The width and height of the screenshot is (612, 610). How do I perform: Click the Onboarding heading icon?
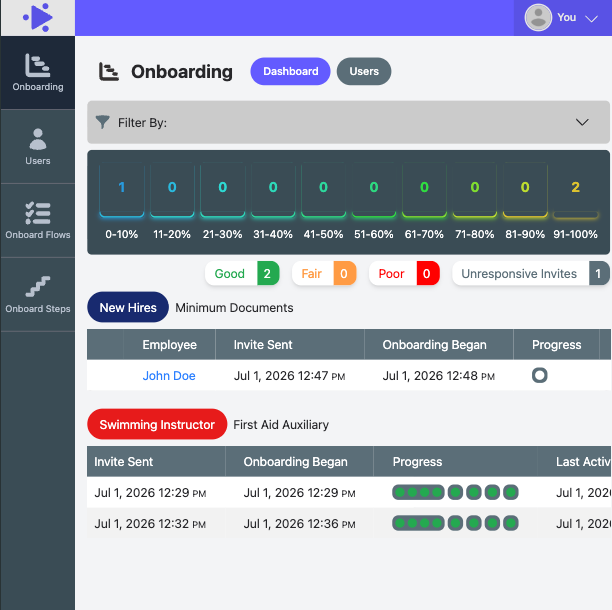coord(108,72)
